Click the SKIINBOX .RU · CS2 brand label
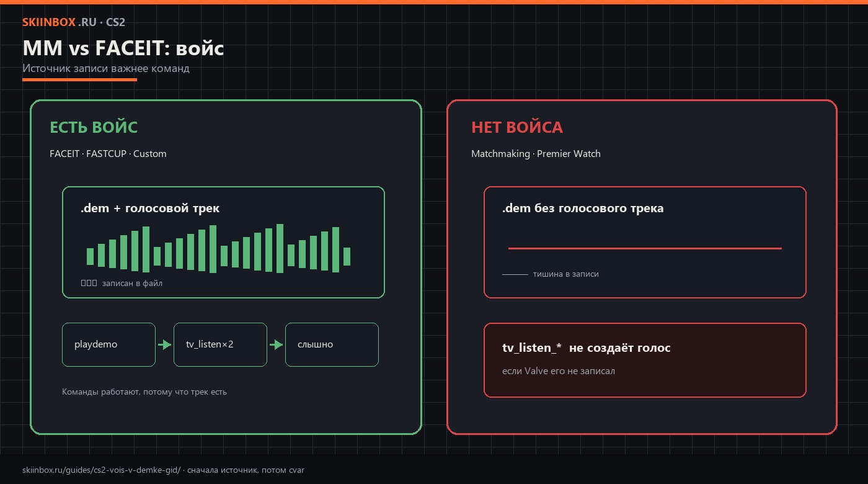Viewport: 868px width, 484px height. [74, 22]
